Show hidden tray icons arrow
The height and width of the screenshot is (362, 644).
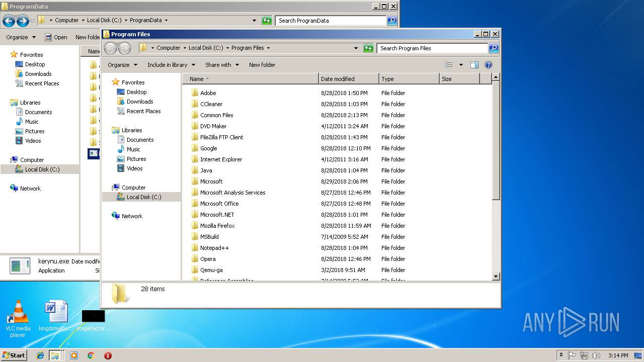tap(561, 355)
